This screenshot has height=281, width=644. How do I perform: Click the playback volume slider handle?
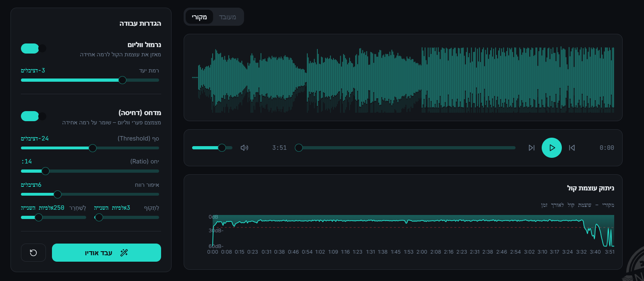click(x=222, y=148)
